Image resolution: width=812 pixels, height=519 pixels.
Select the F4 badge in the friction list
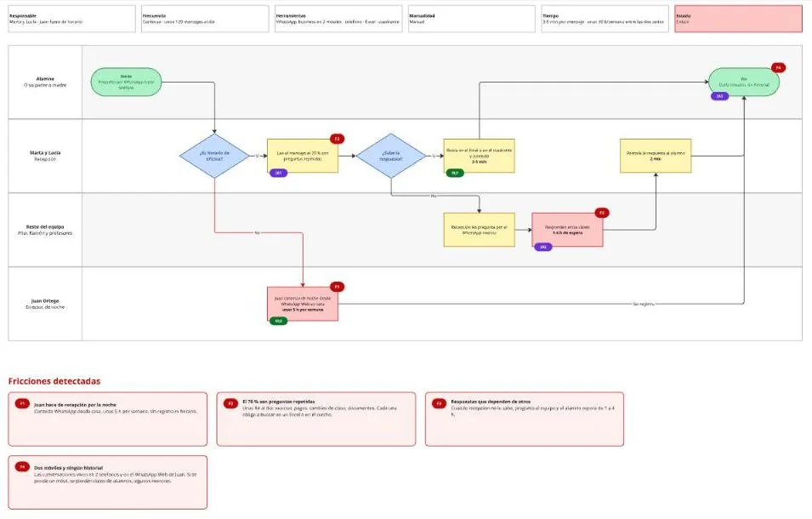(x=22, y=467)
